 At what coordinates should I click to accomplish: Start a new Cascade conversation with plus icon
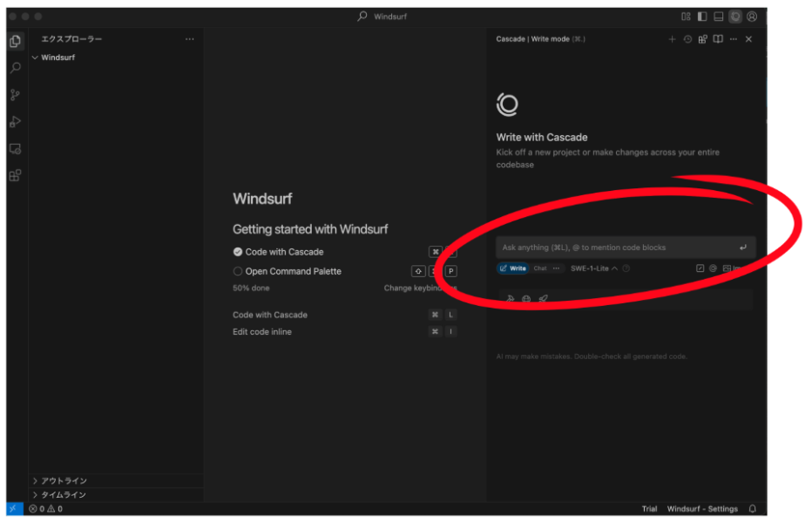click(x=672, y=39)
